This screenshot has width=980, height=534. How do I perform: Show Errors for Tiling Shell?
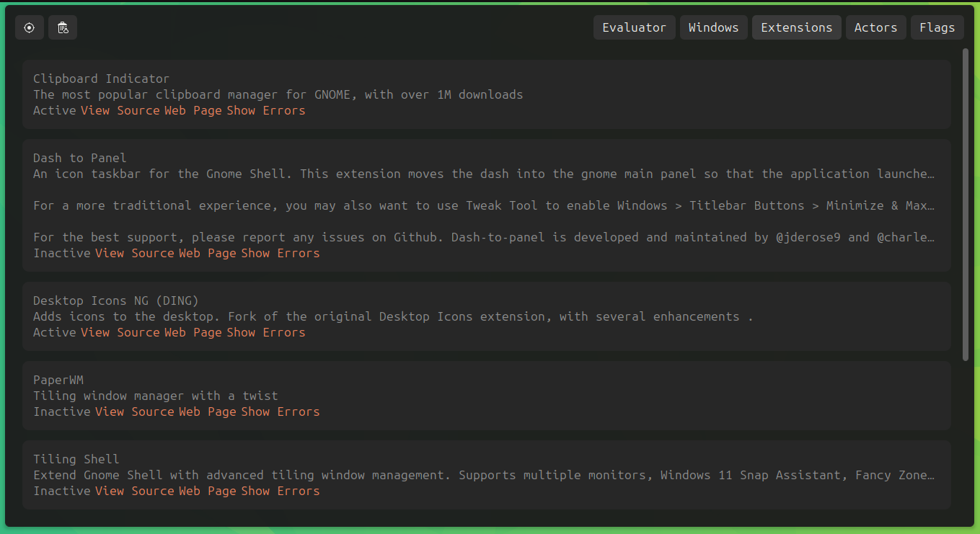click(281, 491)
